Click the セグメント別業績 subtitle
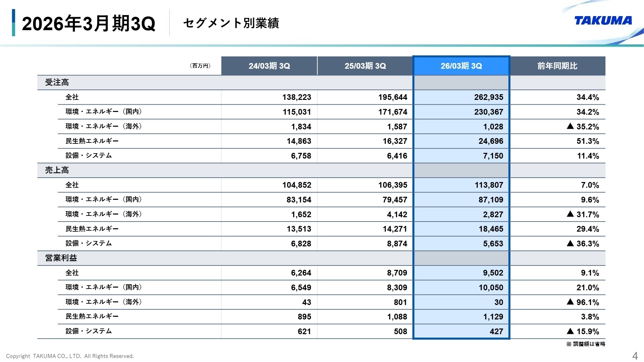This screenshot has width=644, height=362. [x=231, y=24]
